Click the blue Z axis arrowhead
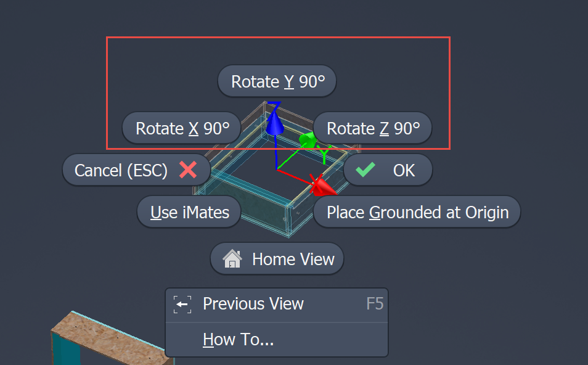The image size is (588, 365). [x=275, y=124]
